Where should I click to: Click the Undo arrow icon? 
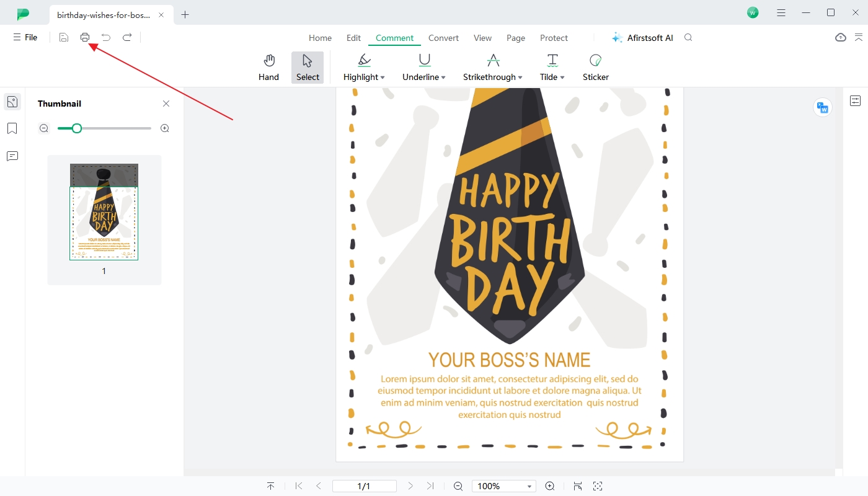106,37
